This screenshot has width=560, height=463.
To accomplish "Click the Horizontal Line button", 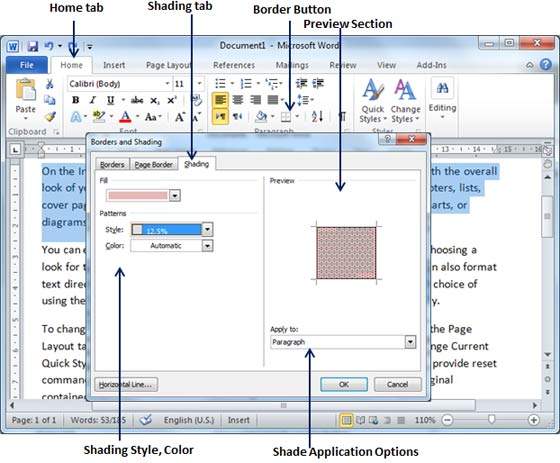I will click(x=126, y=385).
